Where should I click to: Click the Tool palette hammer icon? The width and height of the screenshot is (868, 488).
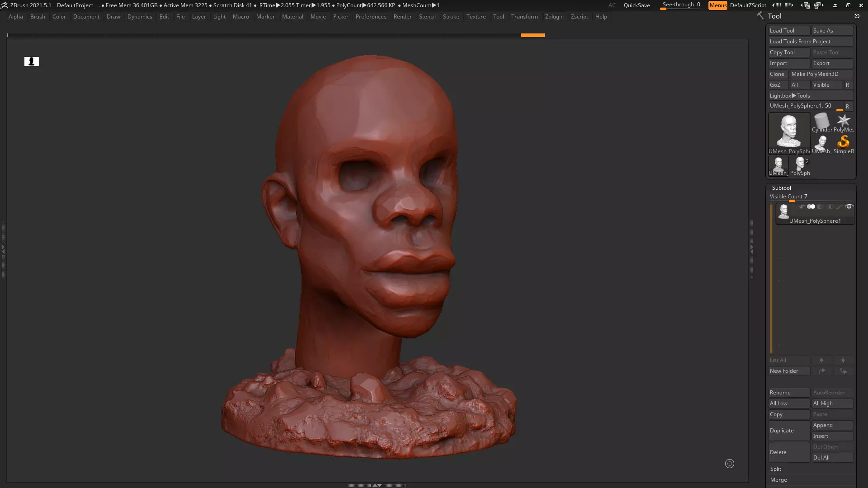(760, 16)
